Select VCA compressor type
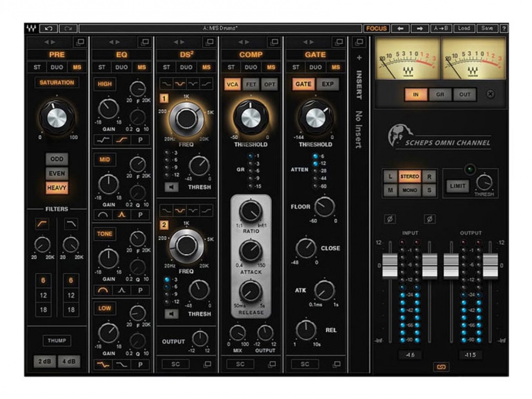 point(232,84)
